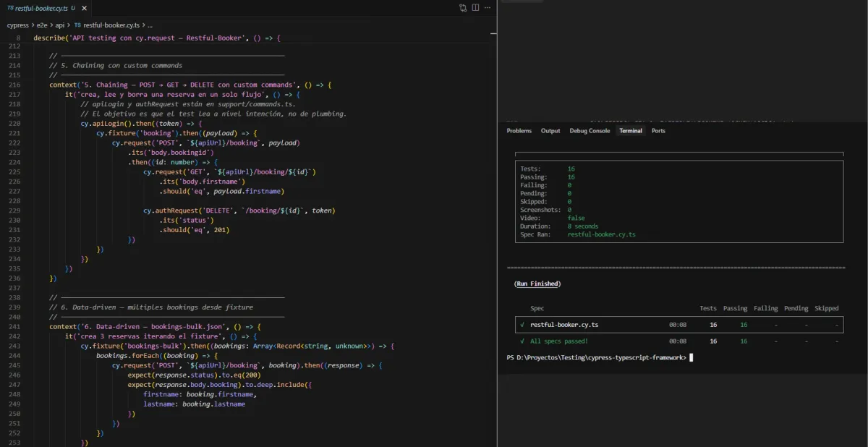The width and height of the screenshot is (868, 447).
Task: Click the cy.authRequest('DELETE' line
Action: (239, 210)
